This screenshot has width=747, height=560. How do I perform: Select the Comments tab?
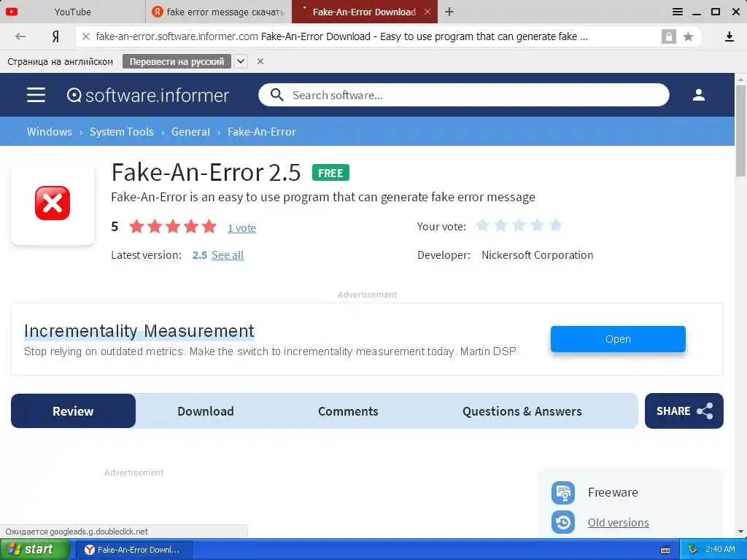tap(348, 411)
